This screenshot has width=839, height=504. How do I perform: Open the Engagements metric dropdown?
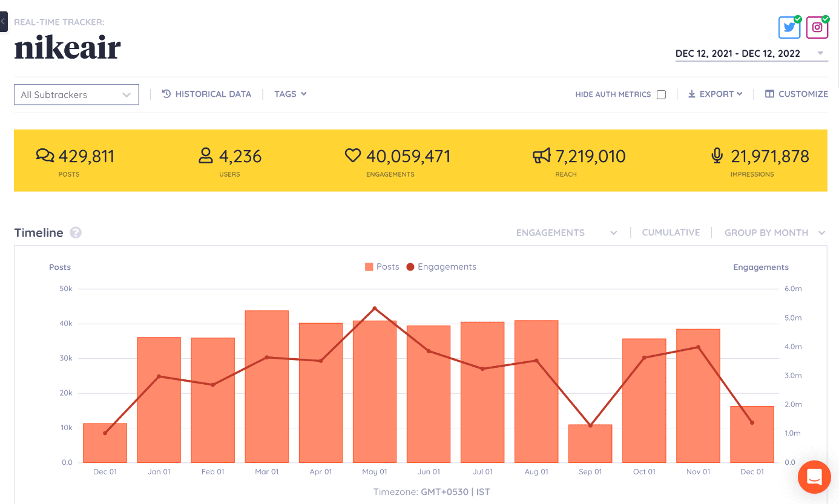pyautogui.click(x=567, y=232)
